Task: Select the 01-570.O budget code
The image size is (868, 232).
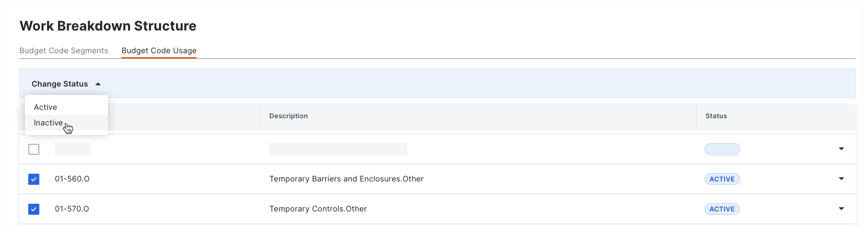Action: (73, 209)
